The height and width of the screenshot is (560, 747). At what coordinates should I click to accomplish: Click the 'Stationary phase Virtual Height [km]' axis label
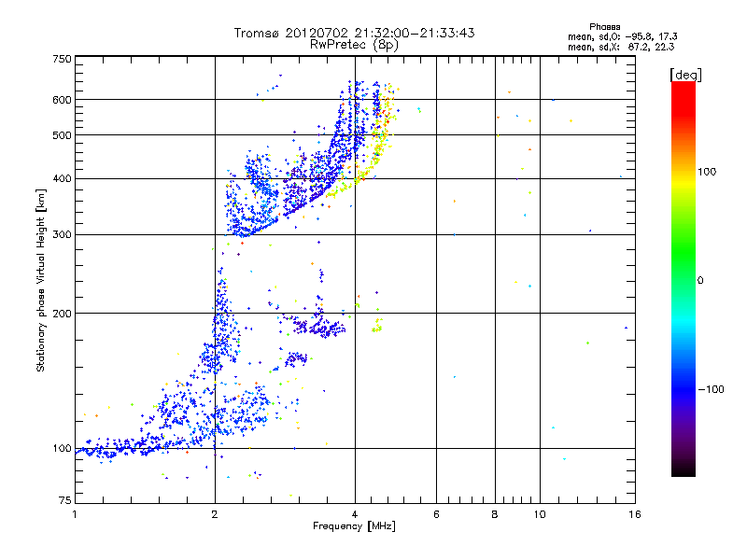click(x=40, y=280)
